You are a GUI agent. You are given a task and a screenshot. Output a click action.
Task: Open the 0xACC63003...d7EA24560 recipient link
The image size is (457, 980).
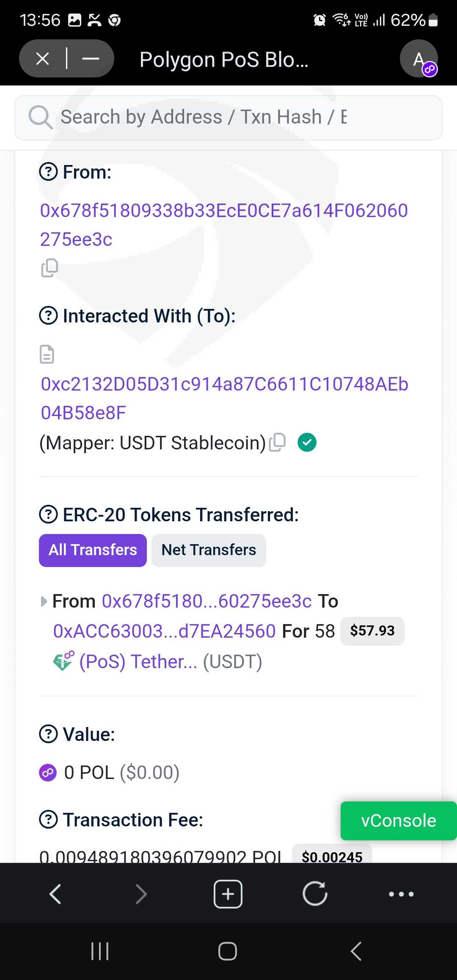click(x=164, y=631)
